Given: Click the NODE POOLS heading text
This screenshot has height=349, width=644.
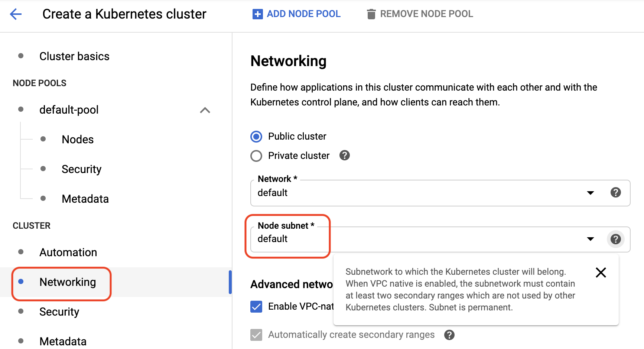Looking at the screenshot, I should (x=39, y=83).
